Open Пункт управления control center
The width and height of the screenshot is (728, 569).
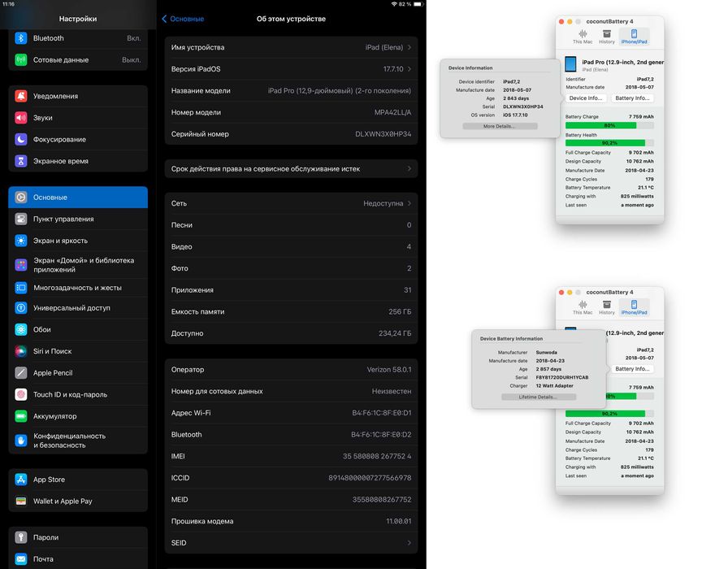click(x=78, y=219)
